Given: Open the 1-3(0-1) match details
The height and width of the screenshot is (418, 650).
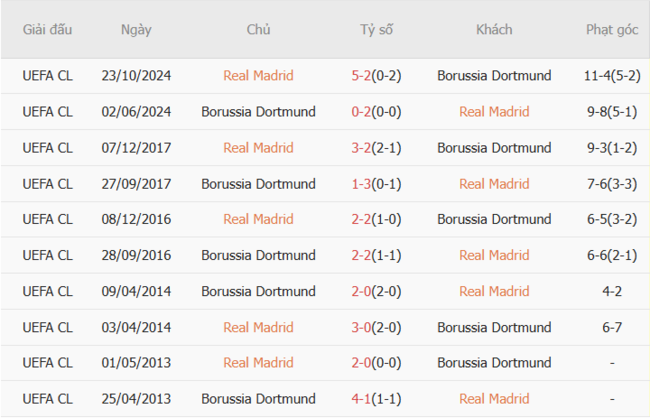Looking at the screenshot, I should [x=376, y=184].
